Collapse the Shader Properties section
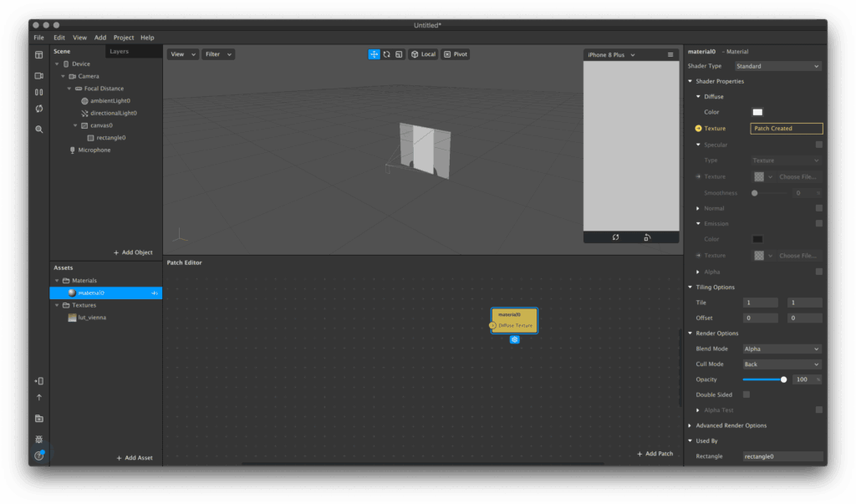This screenshot has width=856, height=504. coord(690,81)
